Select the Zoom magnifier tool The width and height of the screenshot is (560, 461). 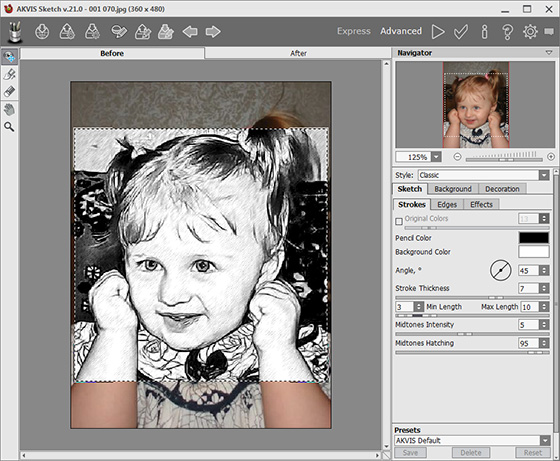[9, 127]
